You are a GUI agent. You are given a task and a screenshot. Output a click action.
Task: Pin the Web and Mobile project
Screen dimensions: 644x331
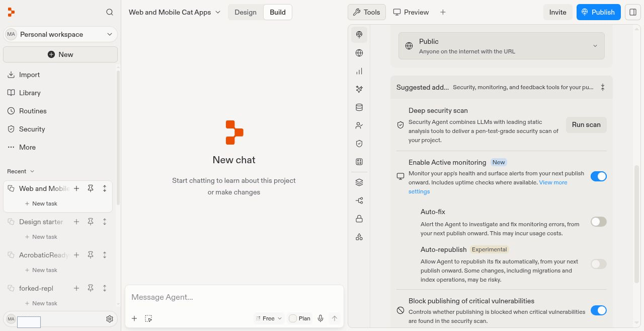[91, 188]
